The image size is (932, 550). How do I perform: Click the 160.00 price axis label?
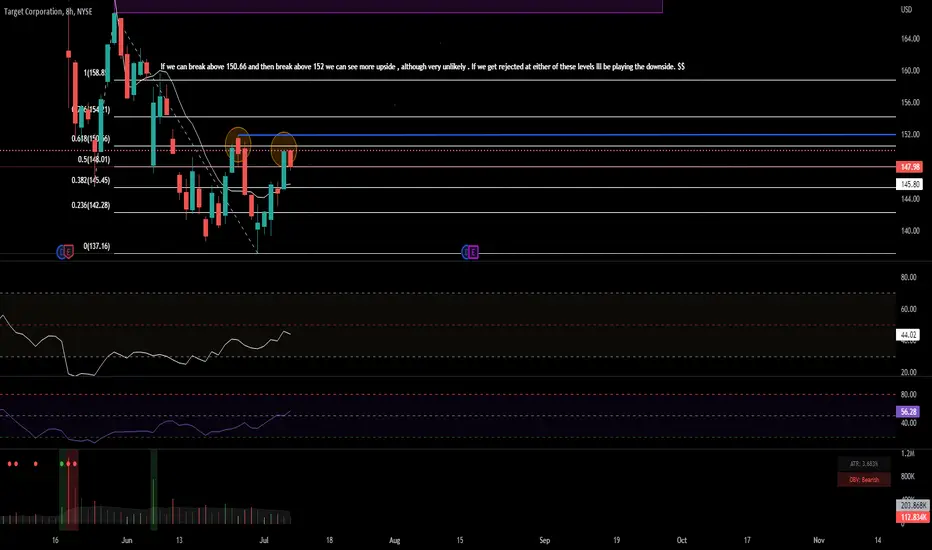click(x=910, y=71)
